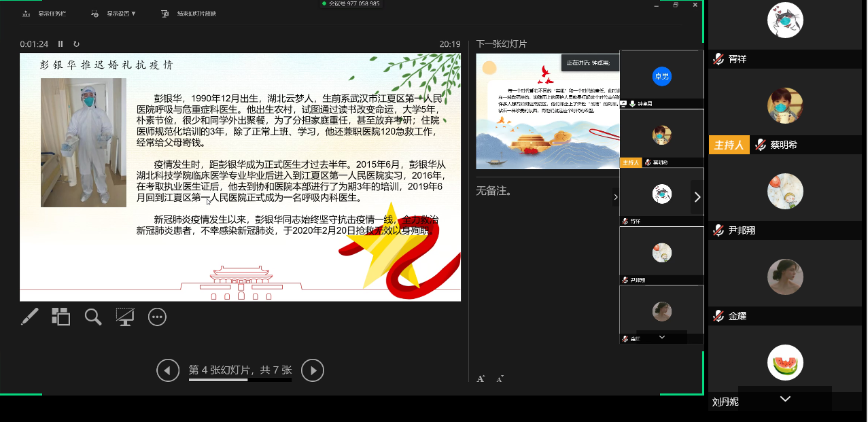Expand video strip with right arrow chevron

697,197
